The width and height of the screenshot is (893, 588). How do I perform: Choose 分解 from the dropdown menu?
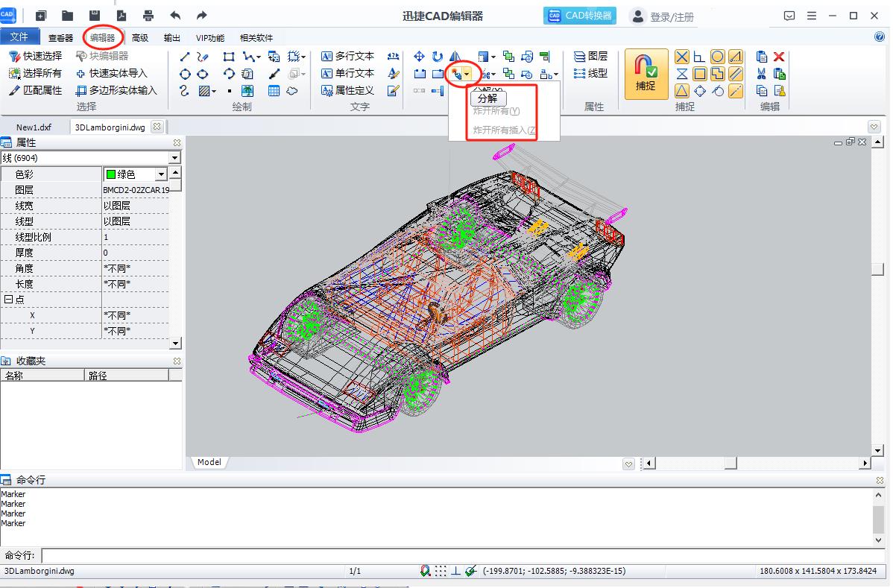(x=487, y=98)
